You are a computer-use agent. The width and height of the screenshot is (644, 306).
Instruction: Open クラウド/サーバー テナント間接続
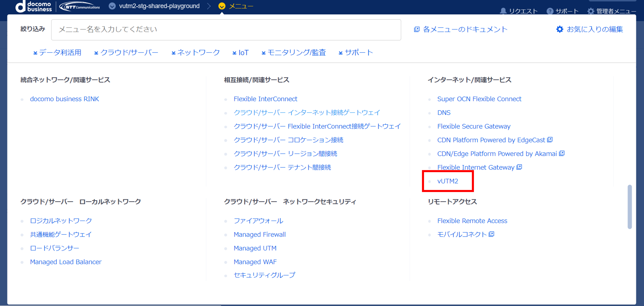click(x=282, y=167)
